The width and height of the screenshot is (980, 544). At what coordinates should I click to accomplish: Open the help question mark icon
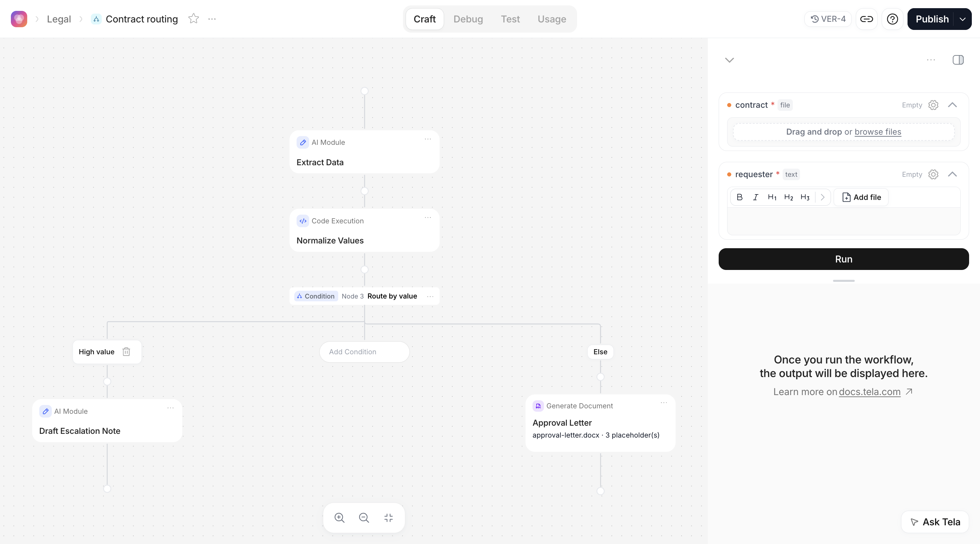click(x=892, y=19)
